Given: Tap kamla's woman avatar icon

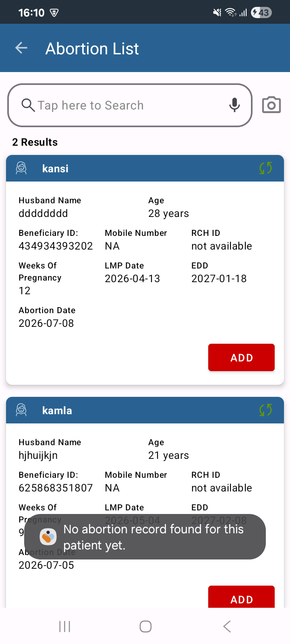Looking at the screenshot, I should tap(21, 410).
